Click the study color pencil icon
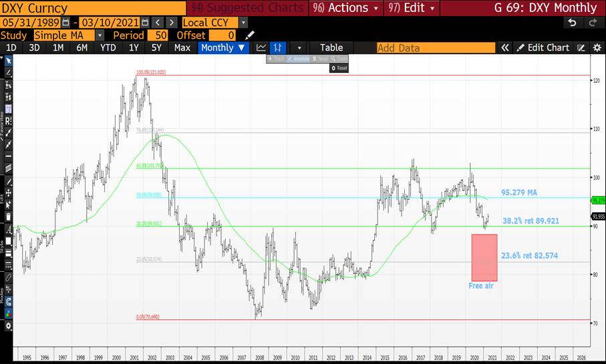 tap(250, 35)
